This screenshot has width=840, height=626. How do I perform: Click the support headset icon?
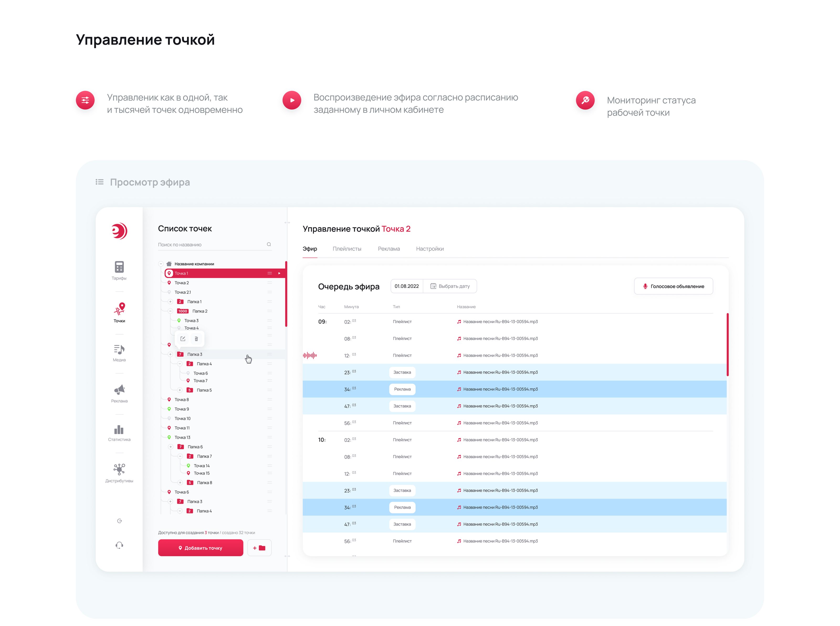click(119, 545)
